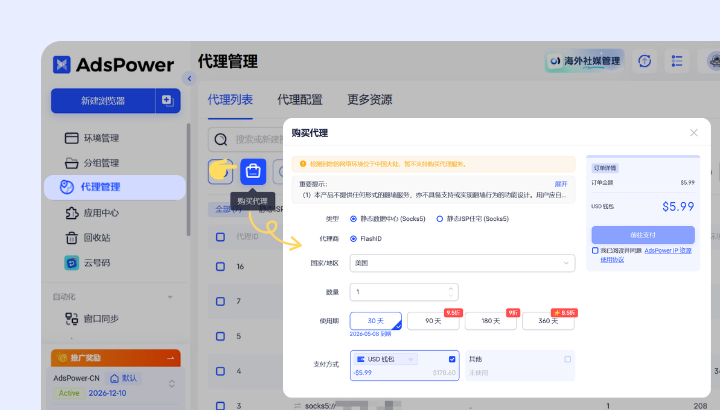
Task: Click the 默认 home icon tag
Action: click(124, 378)
